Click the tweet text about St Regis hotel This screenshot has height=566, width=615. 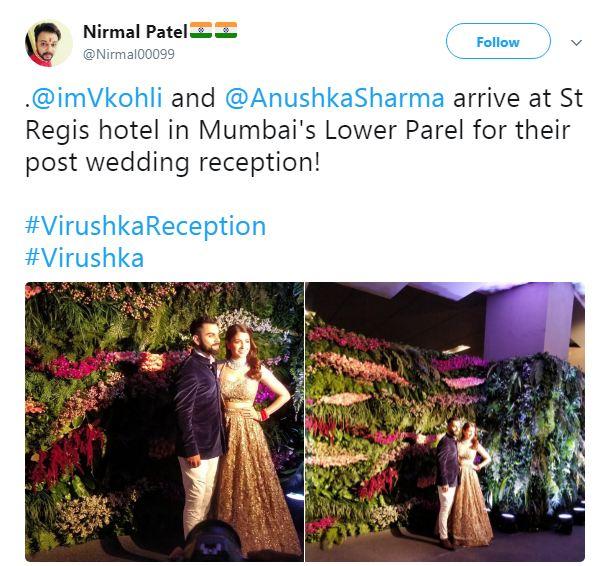(304, 130)
